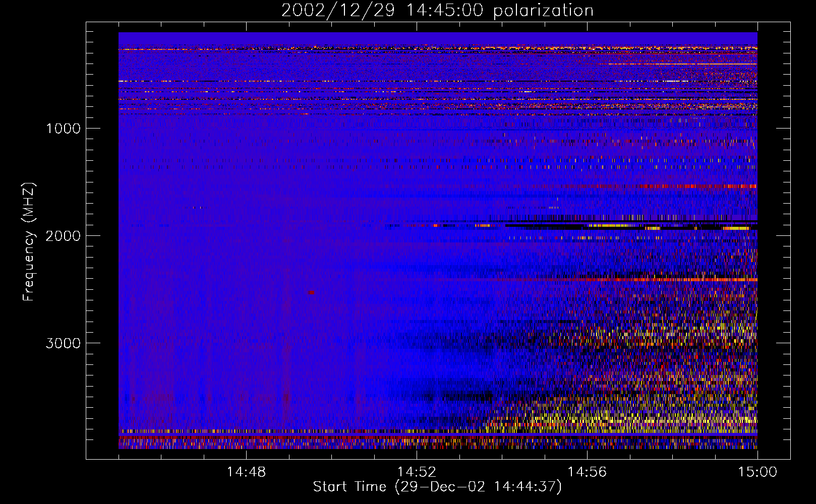The image size is (816, 504).
Task: Click the 'Start Time (29-Dec-02 14:44:37)' label
Action: point(437,487)
